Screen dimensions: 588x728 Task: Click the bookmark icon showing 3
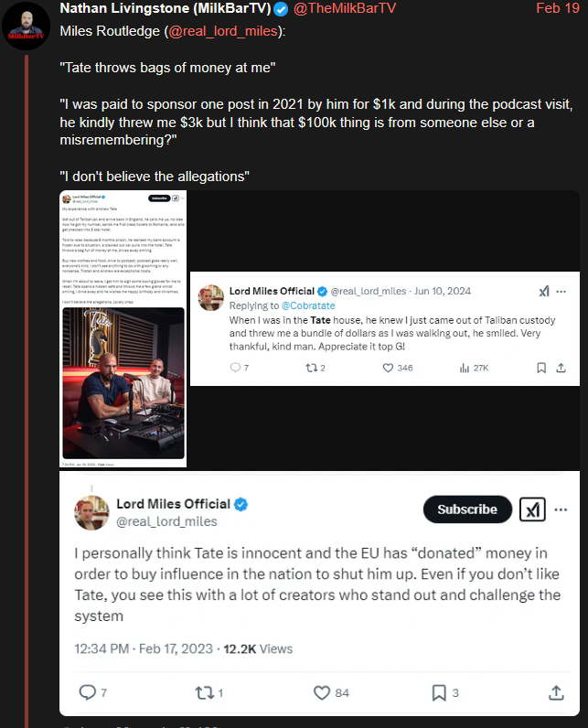click(x=440, y=692)
